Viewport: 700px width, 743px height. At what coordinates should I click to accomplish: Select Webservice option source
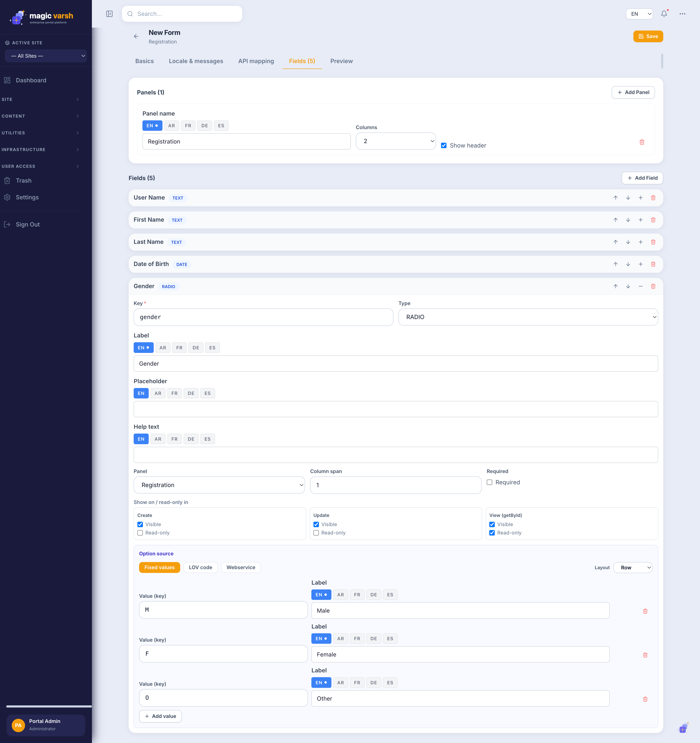[241, 567]
